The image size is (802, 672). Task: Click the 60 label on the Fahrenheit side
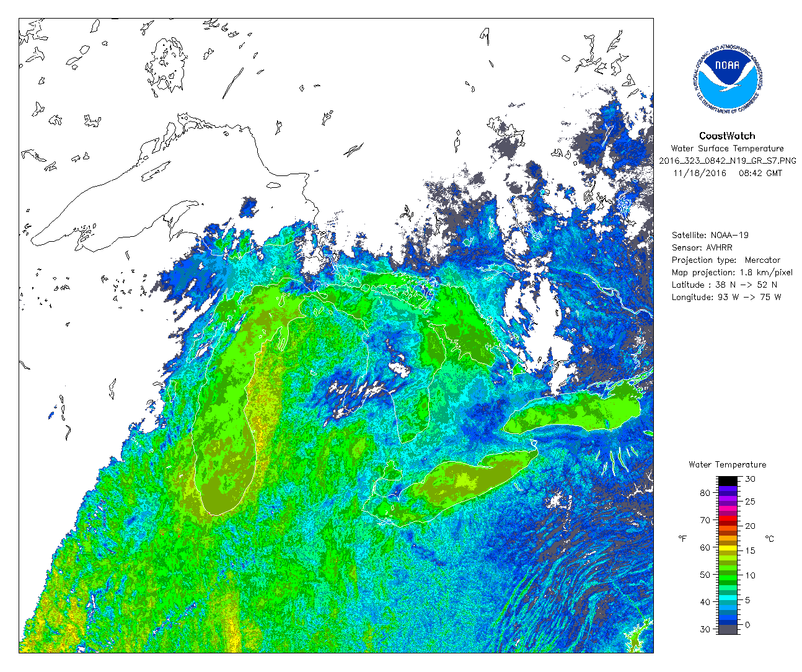coord(705,547)
